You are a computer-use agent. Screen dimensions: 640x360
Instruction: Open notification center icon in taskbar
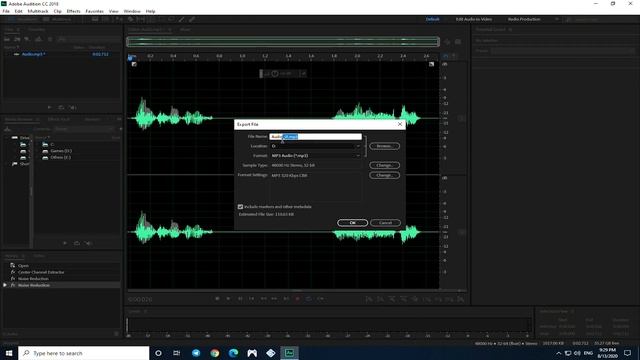point(628,353)
